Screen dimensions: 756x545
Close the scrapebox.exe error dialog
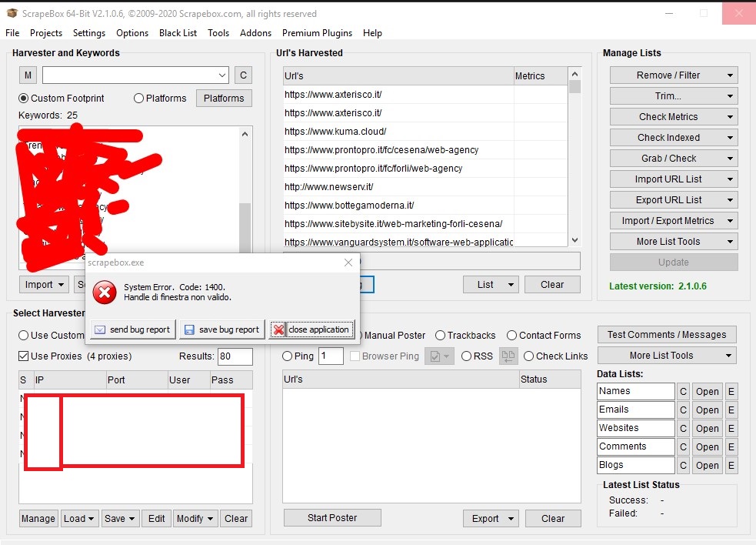[x=348, y=262]
